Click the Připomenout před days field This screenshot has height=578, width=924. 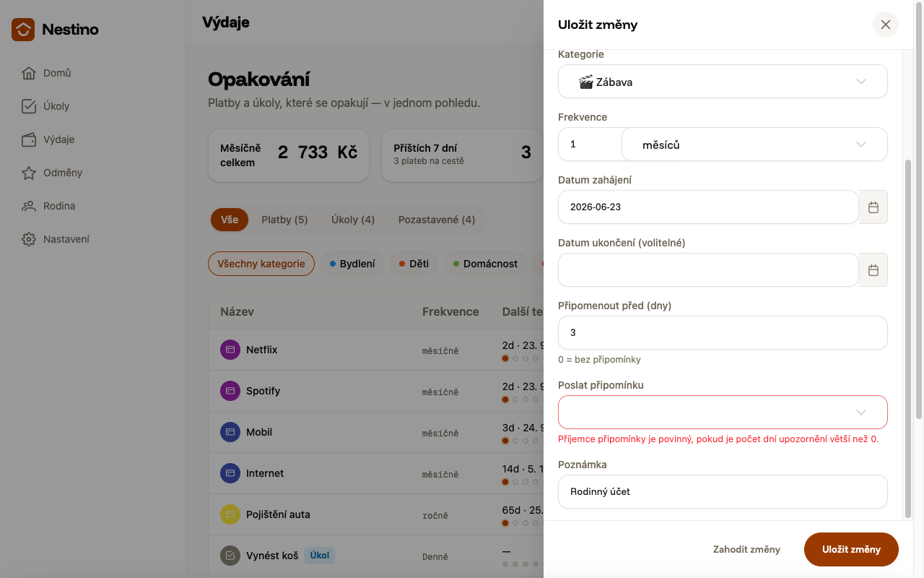pyautogui.click(x=723, y=333)
